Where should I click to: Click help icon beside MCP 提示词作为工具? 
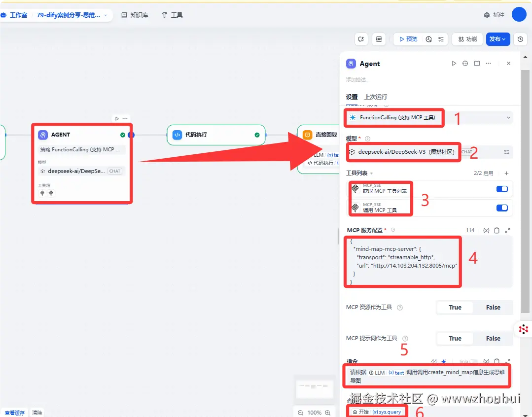coord(405,339)
